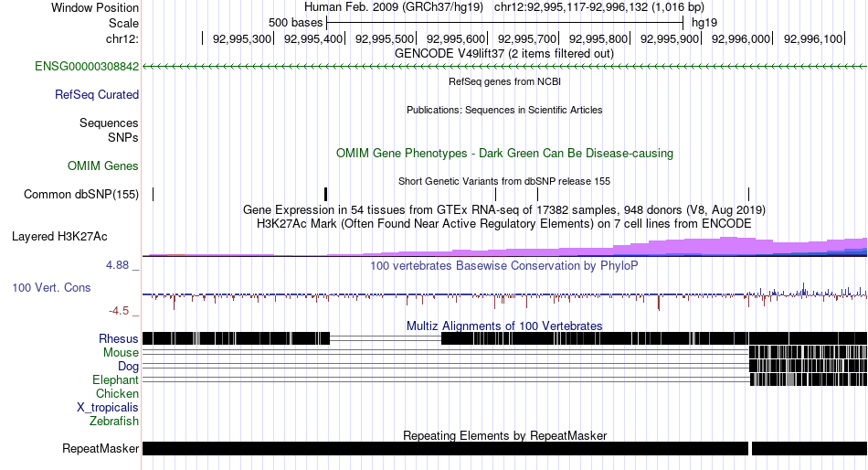Select the Rhesus alignment row label

[119, 338]
